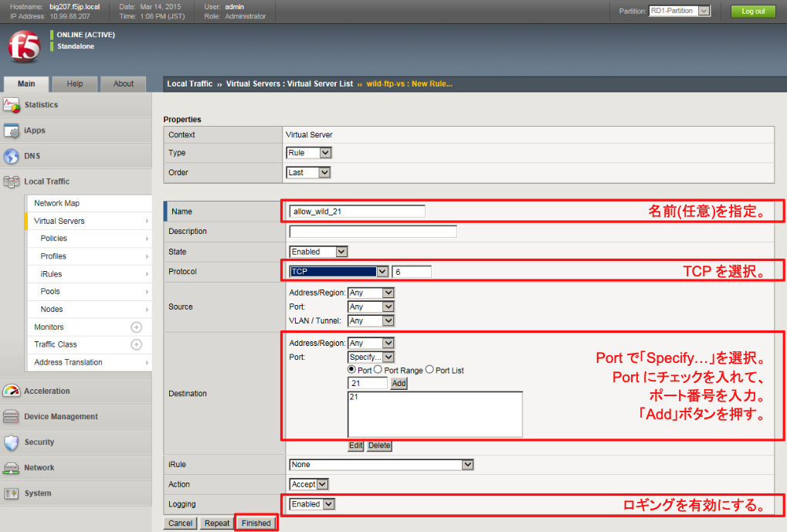Expand the Virtual Servers submenu arrow

(147, 221)
